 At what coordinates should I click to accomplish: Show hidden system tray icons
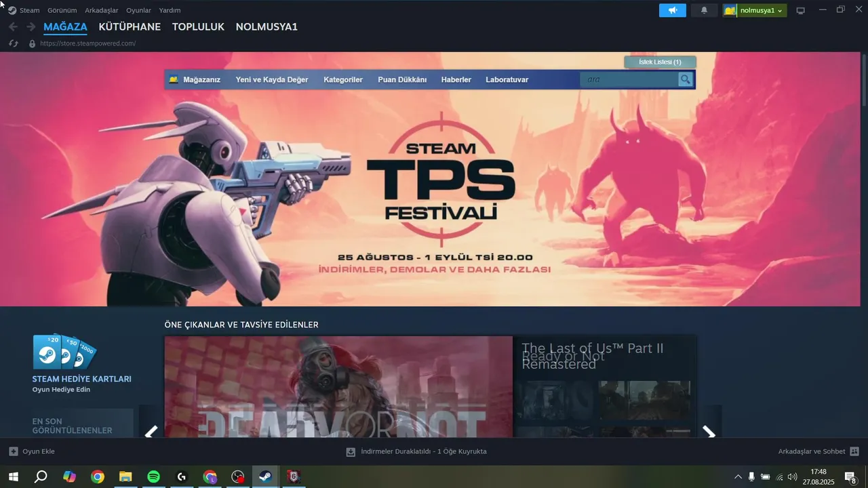(738, 477)
